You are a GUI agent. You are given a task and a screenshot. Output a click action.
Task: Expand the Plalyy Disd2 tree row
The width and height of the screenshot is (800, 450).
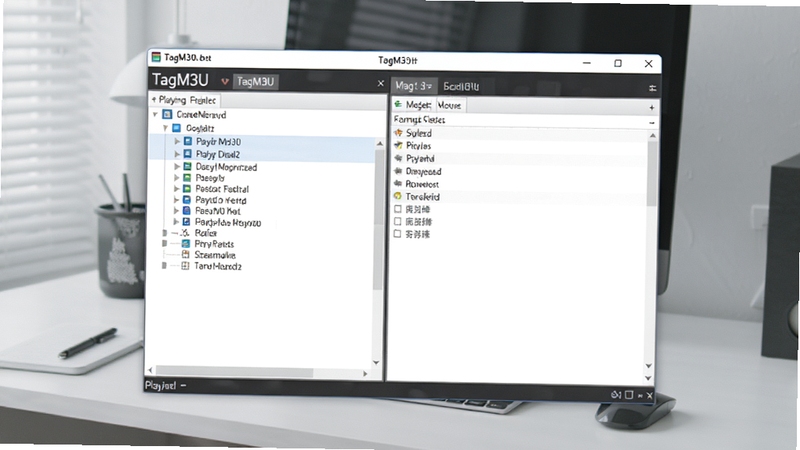point(177,154)
